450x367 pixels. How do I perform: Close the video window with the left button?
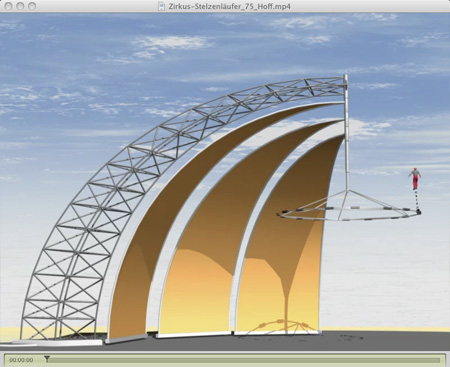9,6
